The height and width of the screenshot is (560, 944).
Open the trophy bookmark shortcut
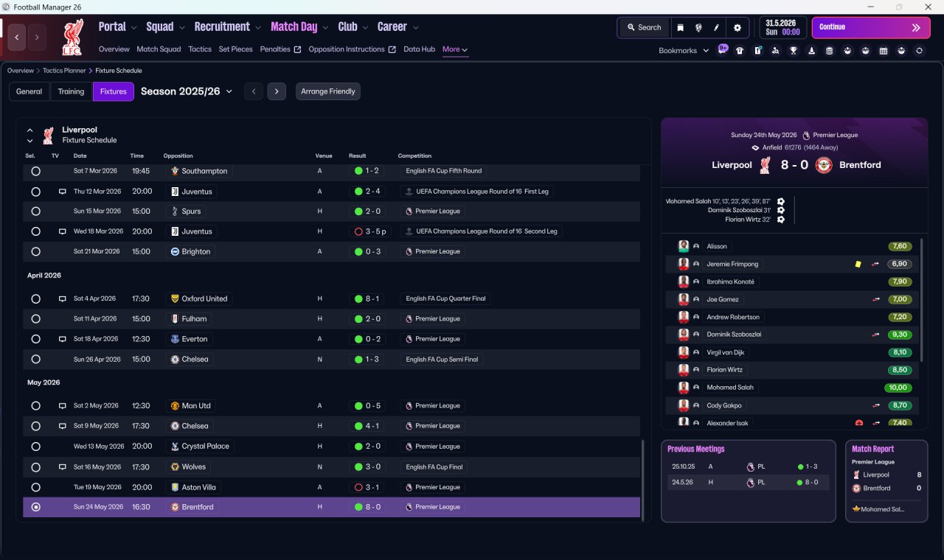click(x=794, y=51)
